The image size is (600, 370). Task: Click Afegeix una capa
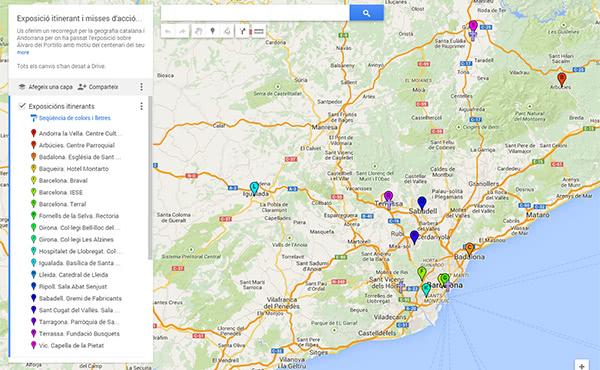(46, 87)
